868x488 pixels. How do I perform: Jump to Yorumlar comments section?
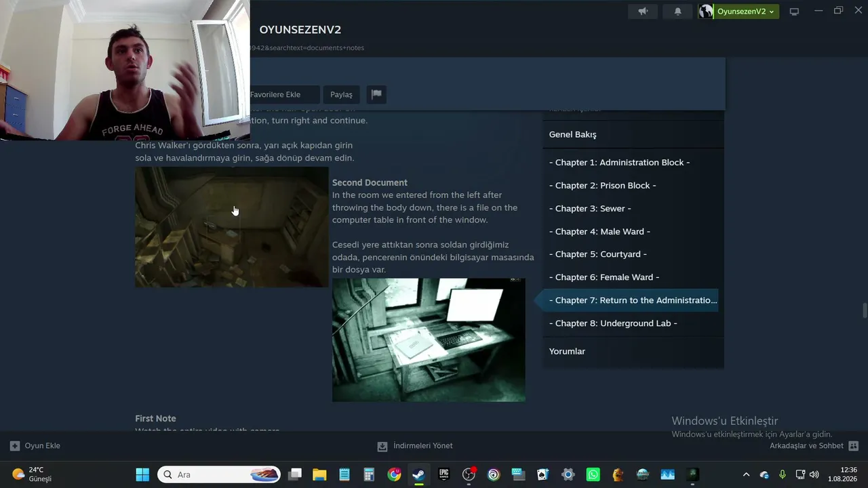tap(567, 351)
